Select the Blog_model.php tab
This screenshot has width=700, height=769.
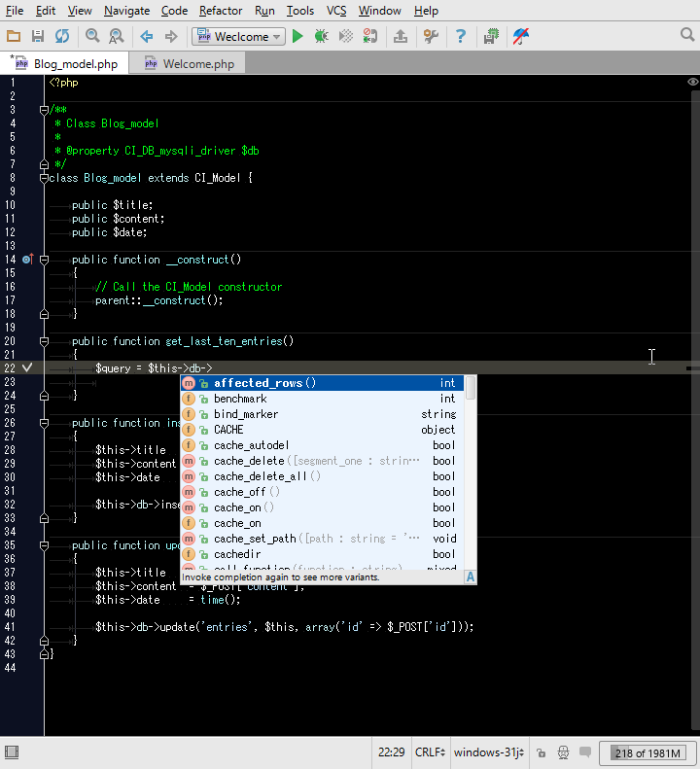pos(65,64)
